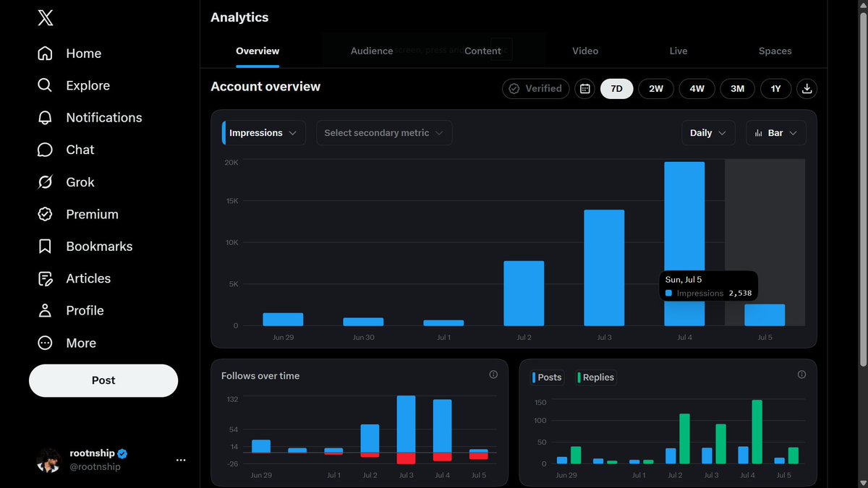Click the Jun 30 impressions bar
868x488 pixels.
pos(363,322)
